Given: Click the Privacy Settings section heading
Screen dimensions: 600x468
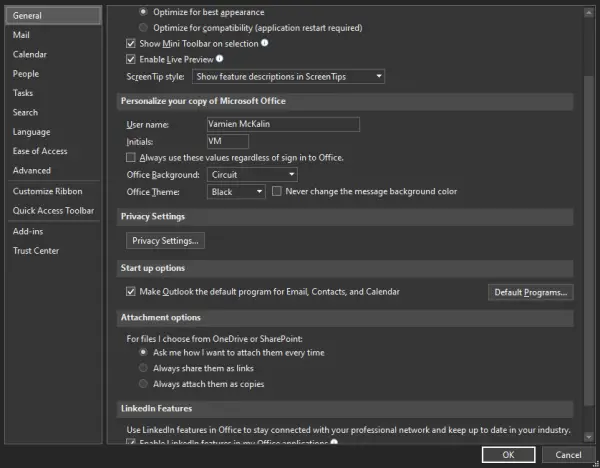Looking at the screenshot, I should click(x=153, y=217).
